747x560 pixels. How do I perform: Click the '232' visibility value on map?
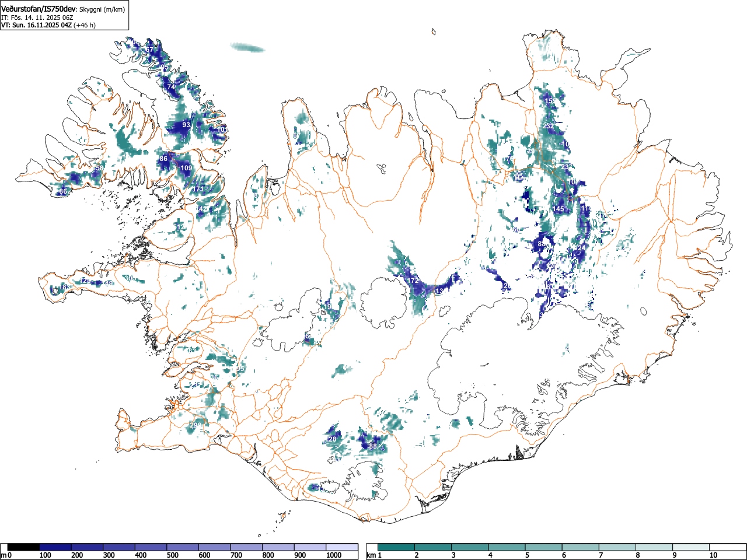[x=548, y=126]
